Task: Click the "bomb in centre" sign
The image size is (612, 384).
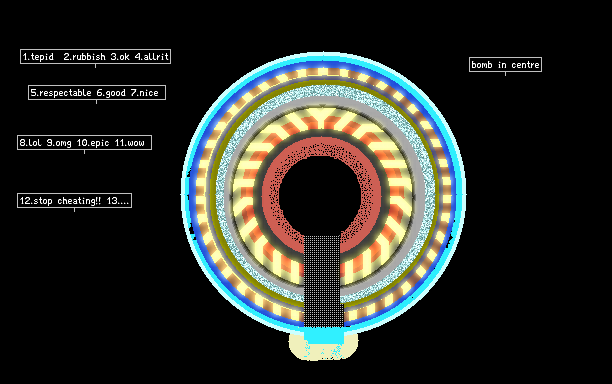Action: tap(505, 64)
